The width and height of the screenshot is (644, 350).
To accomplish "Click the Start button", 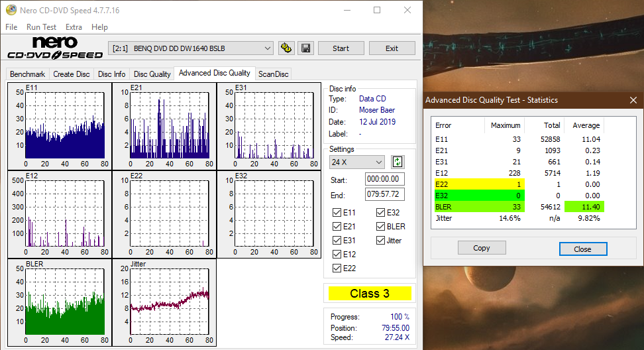I will pyautogui.click(x=341, y=48).
